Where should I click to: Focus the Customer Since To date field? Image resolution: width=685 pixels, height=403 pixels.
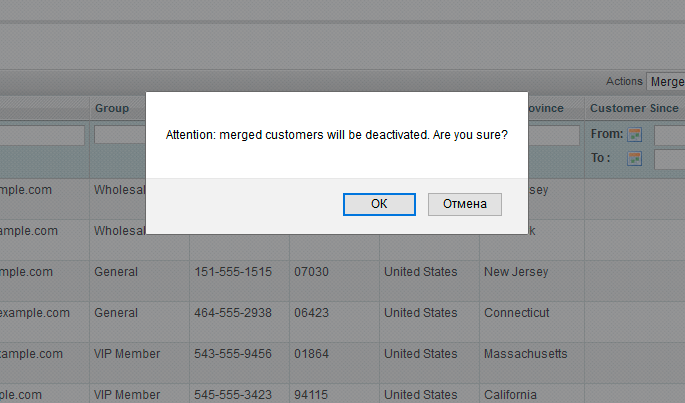(x=670, y=159)
